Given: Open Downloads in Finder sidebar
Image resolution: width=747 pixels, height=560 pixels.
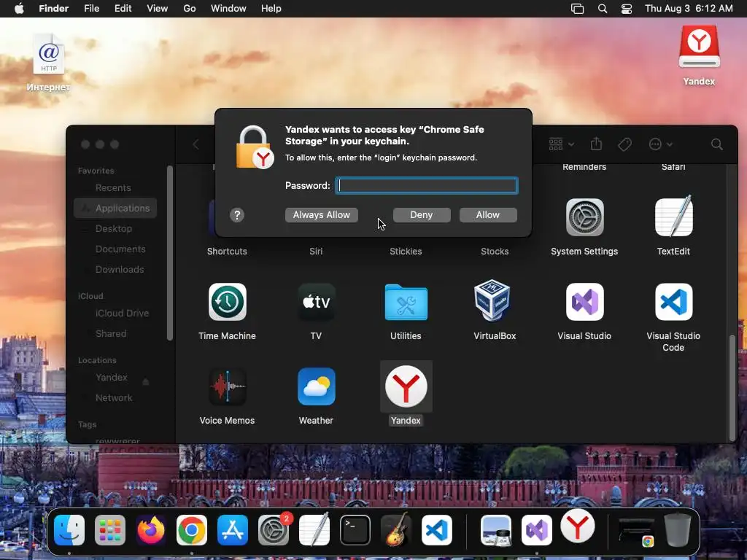Looking at the screenshot, I should (x=120, y=270).
